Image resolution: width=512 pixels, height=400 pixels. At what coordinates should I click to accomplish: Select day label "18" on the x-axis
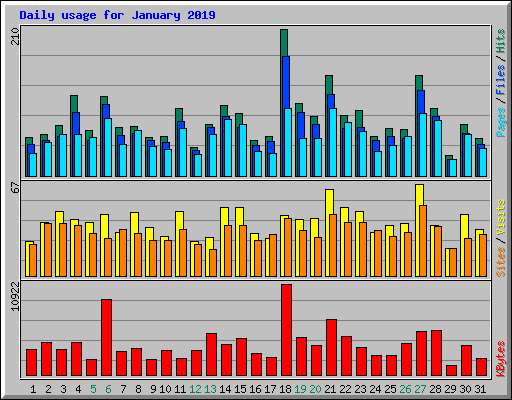click(285, 389)
